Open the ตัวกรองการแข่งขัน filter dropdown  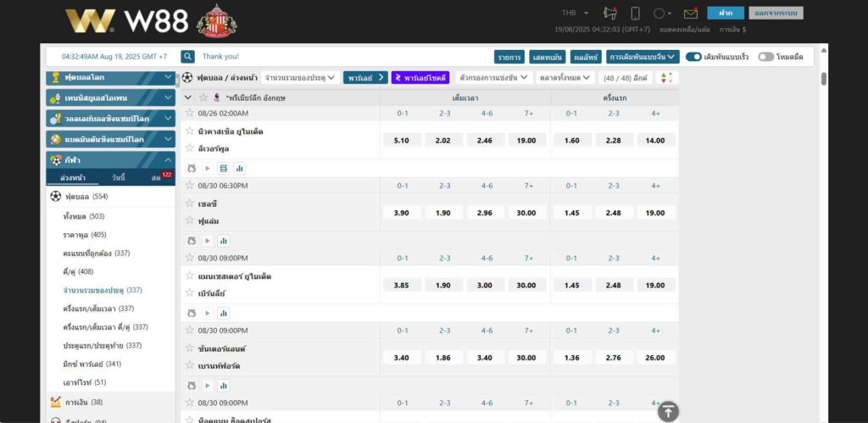pos(494,77)
